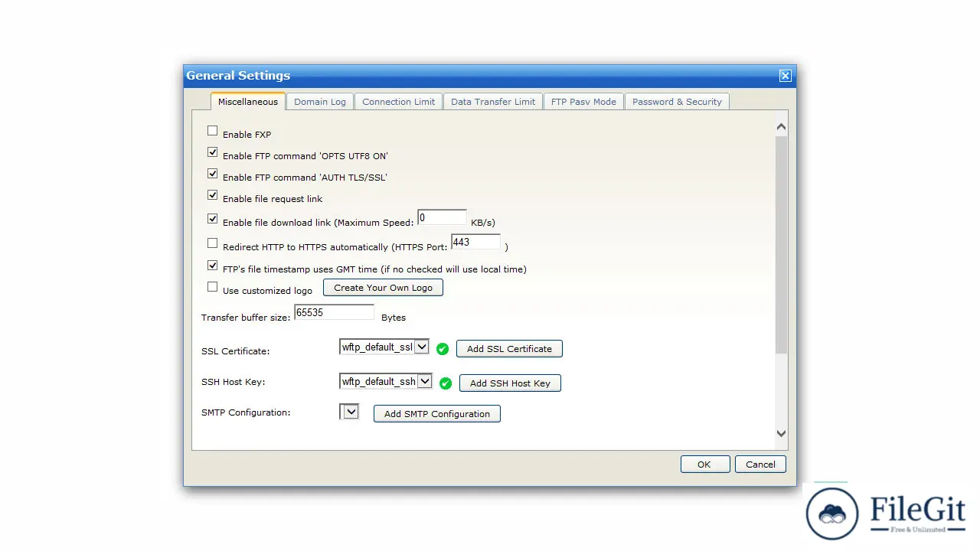Click 'SMTP Configuration:' label text

(x=246, y=412)
